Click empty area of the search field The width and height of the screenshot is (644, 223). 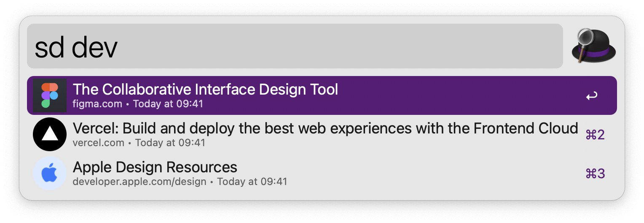tap(337, 46)
